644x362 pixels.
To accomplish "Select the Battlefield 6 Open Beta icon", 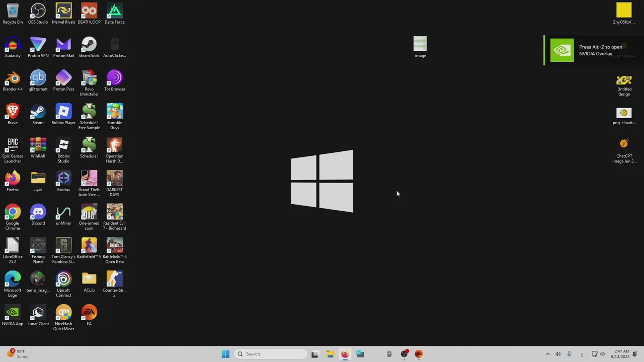I will (x=115, y=251).
